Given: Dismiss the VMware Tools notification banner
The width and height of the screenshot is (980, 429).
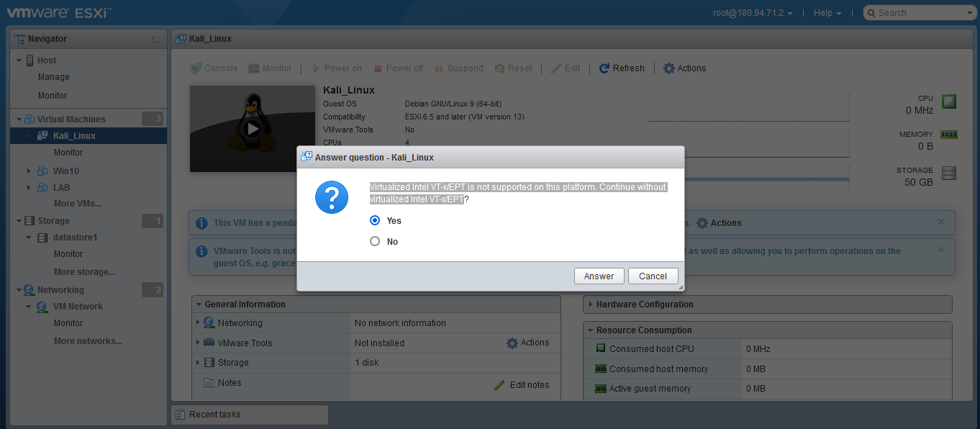Looking at the screenshot, I should click(940, 250).
